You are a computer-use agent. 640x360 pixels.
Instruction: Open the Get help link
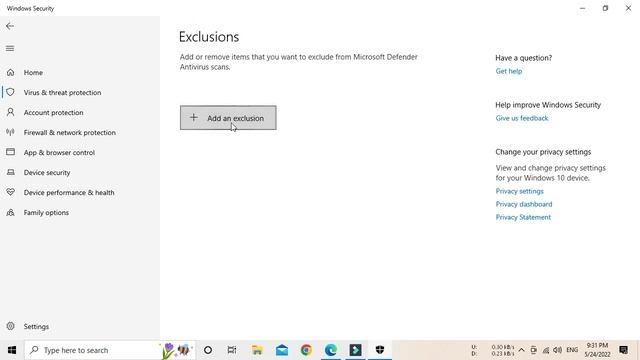coord(509,71)
